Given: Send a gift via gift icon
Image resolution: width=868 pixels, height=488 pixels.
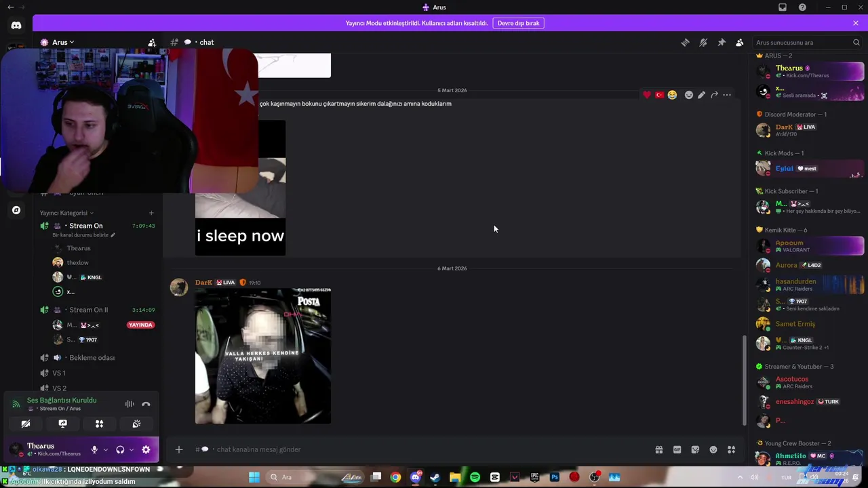Looking at the screenshot, I should (x=658, y=449).
